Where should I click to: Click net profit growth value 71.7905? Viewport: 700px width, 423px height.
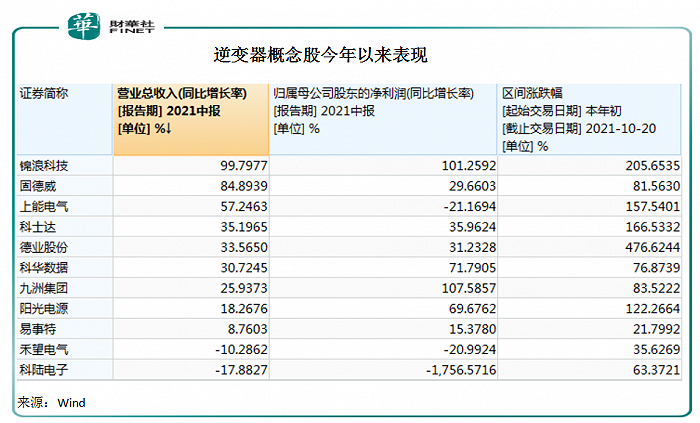(x=472, y=268)
